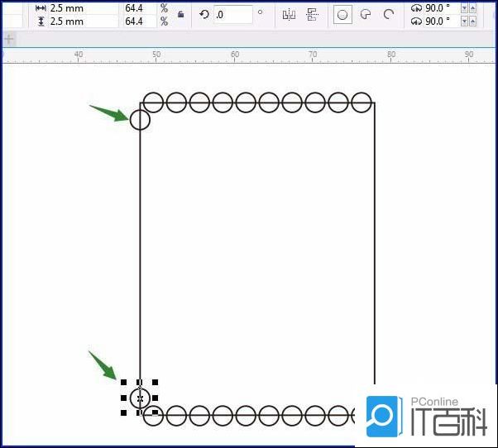The width and height of the screenshot is (498, 448).
Task: Click the 50 mark on the horizontal ruler
Action: point(156,55)
